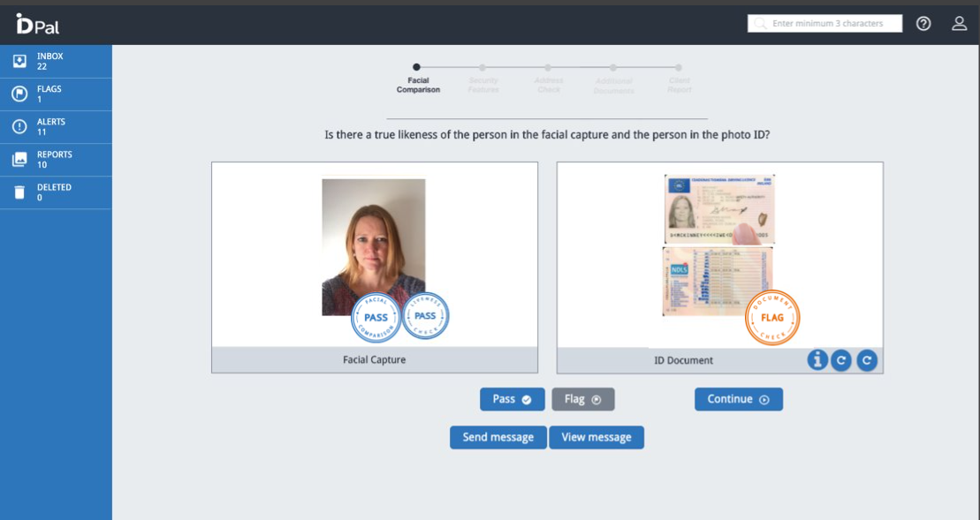The width and height of the screenshot is (980, 520).
Task: Open the user profile icon
Action: 959,24
